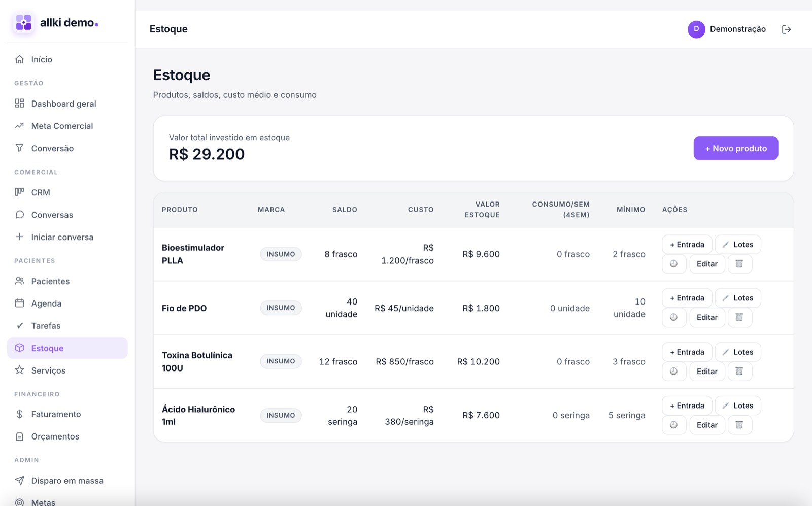Viewport: 812px width, 506px height.
Task: Open history clock for Toxina Botulínica 100U
Action: pyautogui.click(x=674, y=372)
